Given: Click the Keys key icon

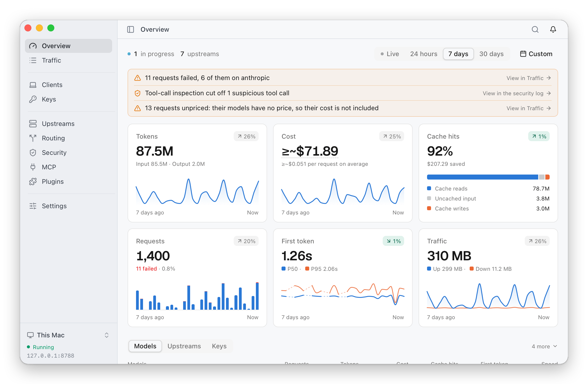Looking at the screenshot, I should coord(33,99).
